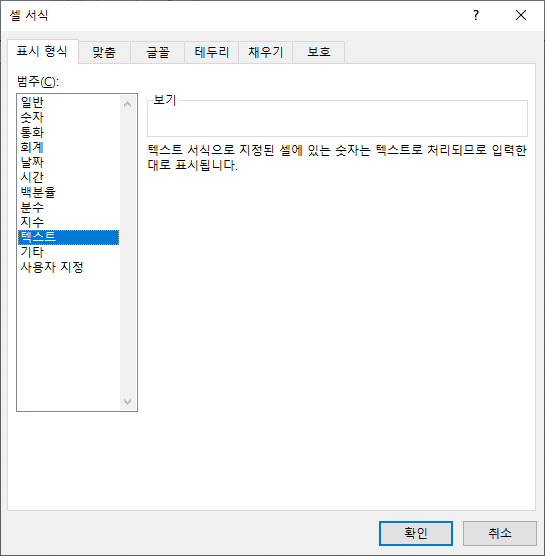Open the 테두리 tab

[x=212, y=52]
